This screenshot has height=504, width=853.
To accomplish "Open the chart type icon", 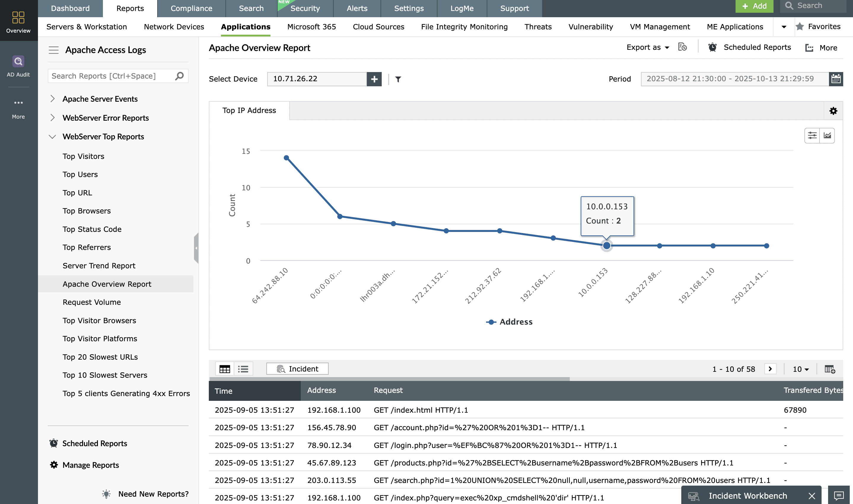I will click(x=827, y=135).
